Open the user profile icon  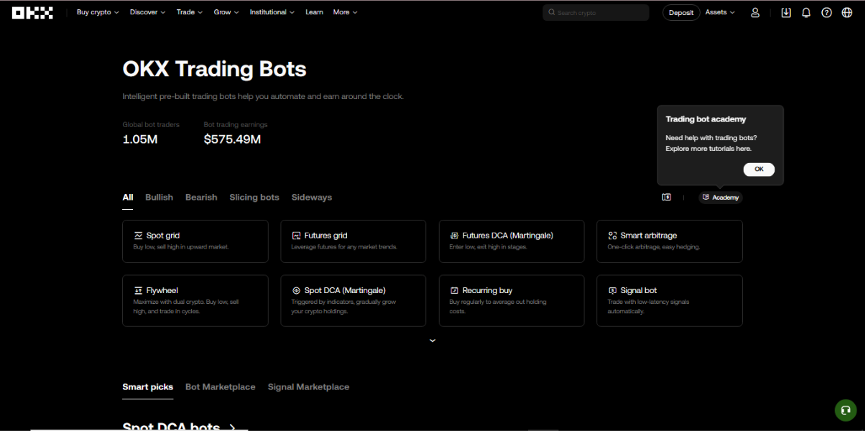755,12
